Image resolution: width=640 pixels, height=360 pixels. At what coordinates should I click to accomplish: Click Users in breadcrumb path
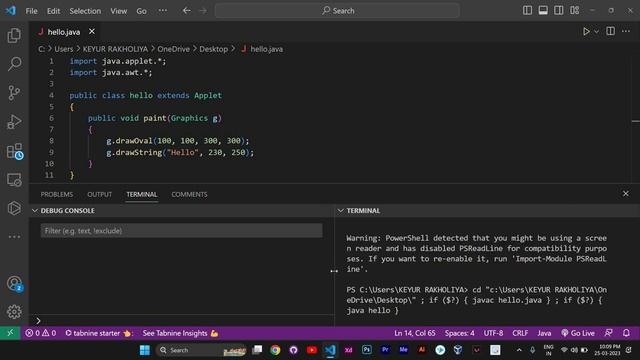[64, 49]
